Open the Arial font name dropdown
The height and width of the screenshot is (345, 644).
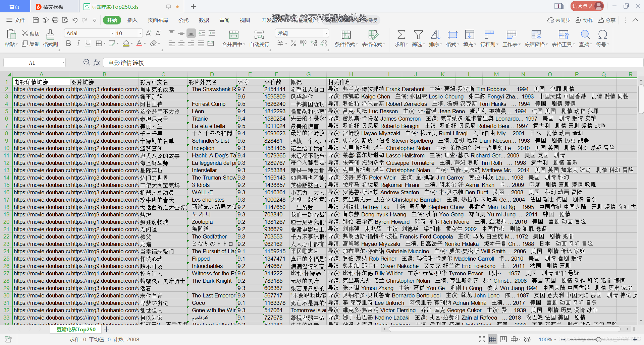click(112, 33)
